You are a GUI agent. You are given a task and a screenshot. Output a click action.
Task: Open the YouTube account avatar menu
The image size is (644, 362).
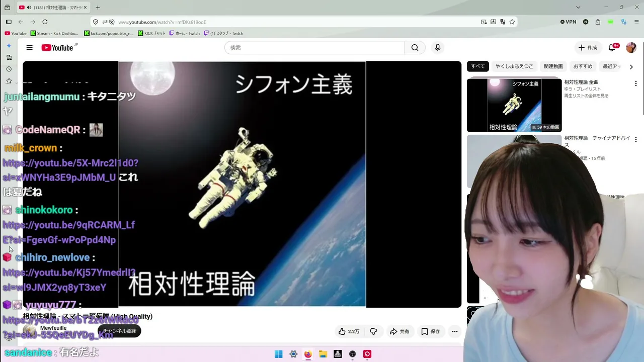pos(631,48)
